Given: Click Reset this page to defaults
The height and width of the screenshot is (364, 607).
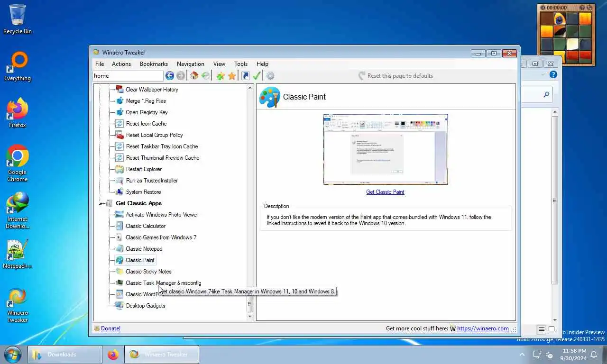Looking at the screenshot, I should coord(395,76).
